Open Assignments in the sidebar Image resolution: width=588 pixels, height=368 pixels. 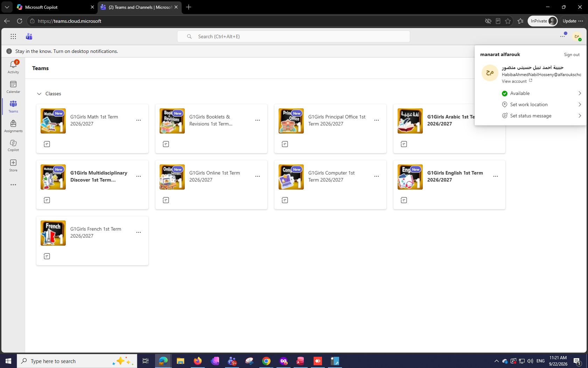(13, 126)
